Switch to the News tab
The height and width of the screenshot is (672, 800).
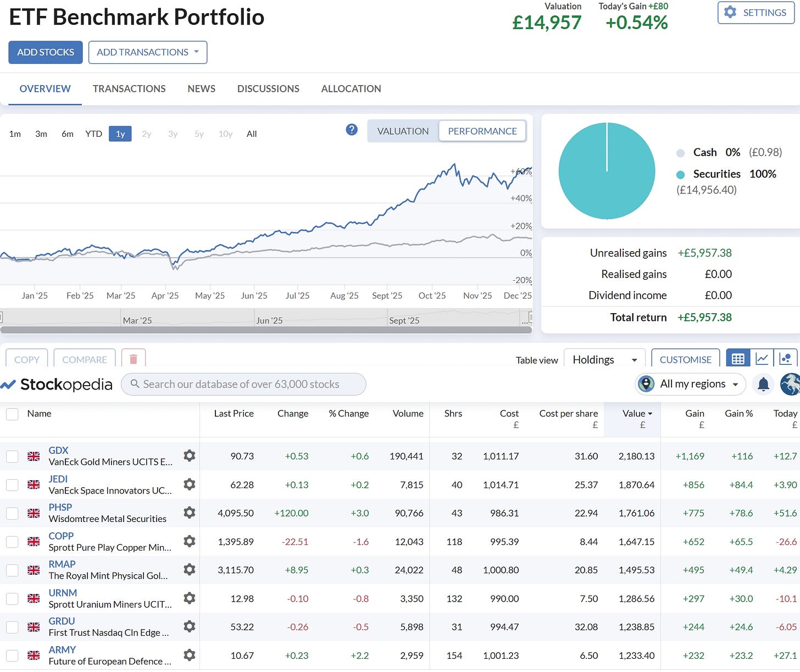click(x=202, y=88)
